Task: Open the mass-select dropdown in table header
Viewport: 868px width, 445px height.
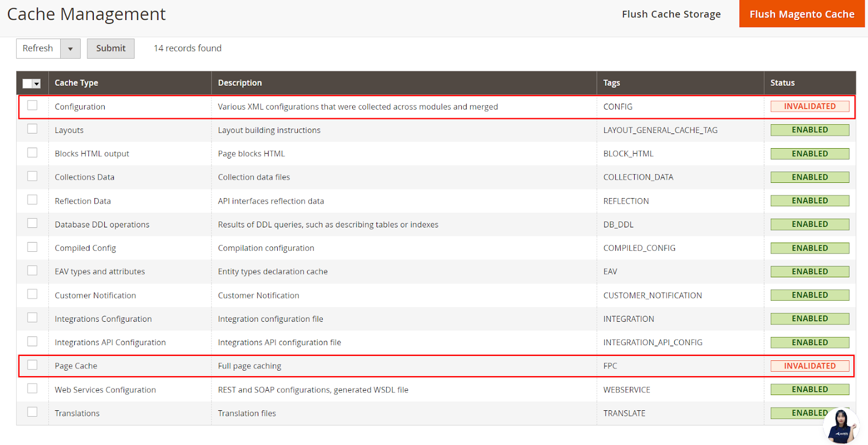Action: [37, 84]
